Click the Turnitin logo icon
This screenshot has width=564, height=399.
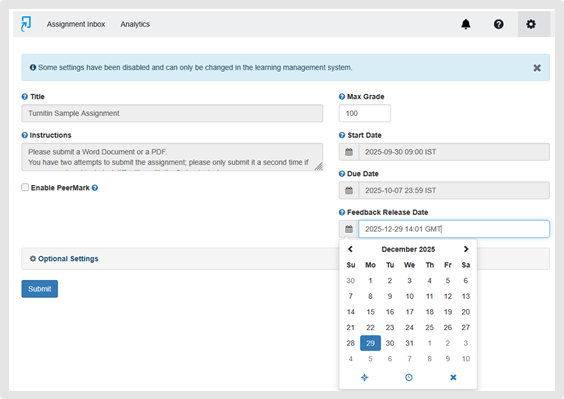click(x=26, y=24)
